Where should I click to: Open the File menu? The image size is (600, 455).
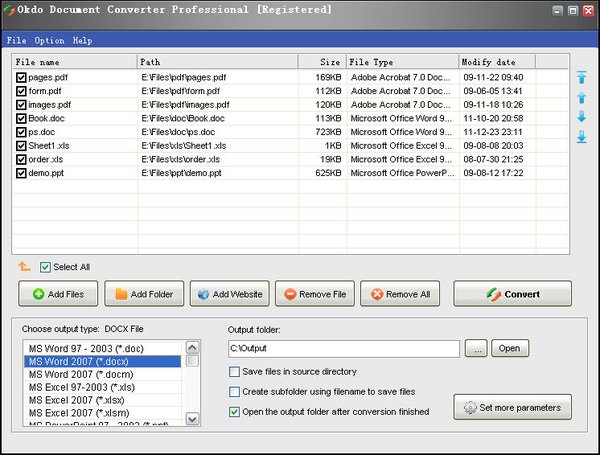click(x=16, y=41)
